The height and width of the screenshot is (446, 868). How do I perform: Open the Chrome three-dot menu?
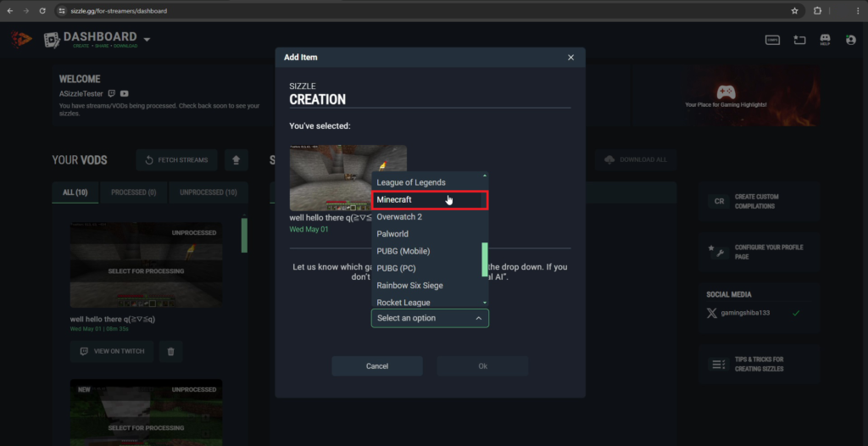(857, 10)
